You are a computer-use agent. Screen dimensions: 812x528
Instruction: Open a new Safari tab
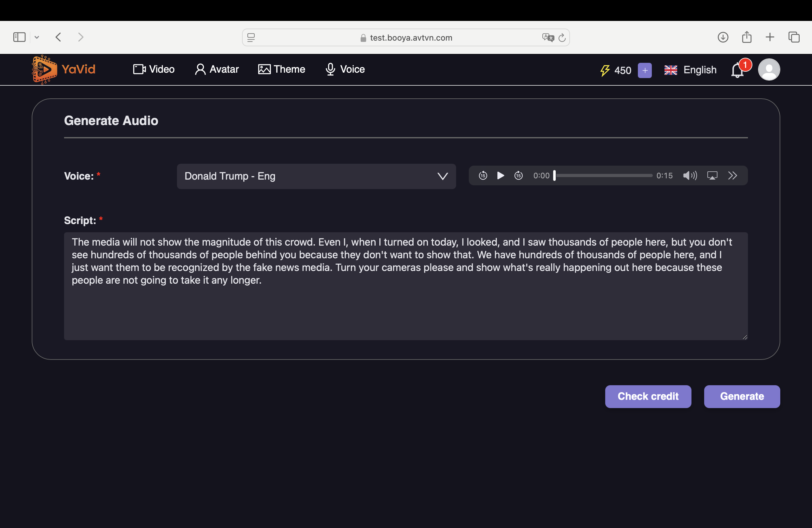pyautogui.click(x=770, y=37)
